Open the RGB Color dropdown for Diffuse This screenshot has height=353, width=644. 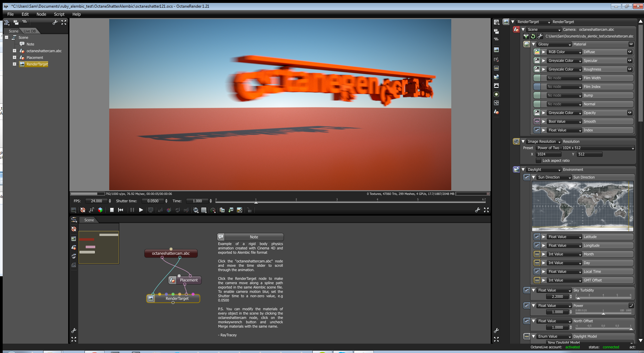[565, 52]
